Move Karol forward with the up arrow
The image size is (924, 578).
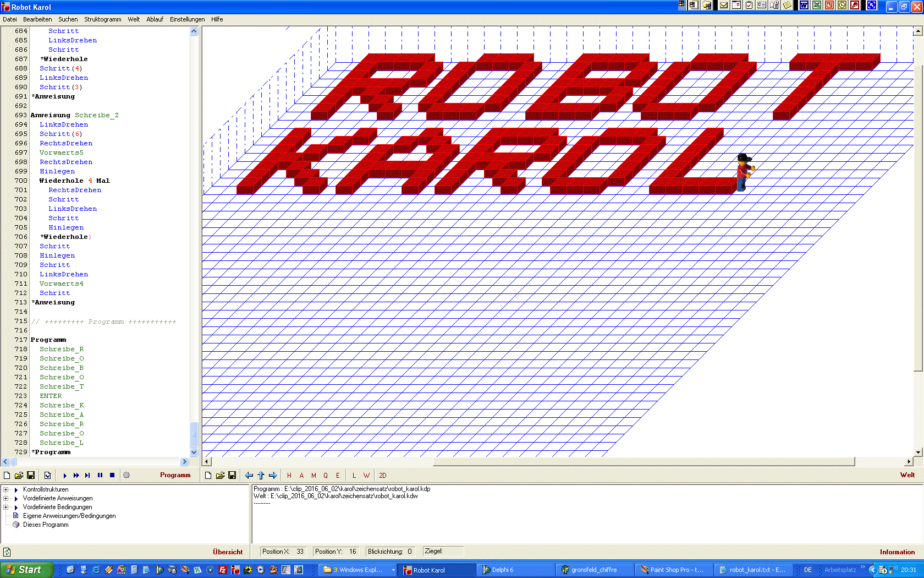pyautogui.click(x=261, y=475)
